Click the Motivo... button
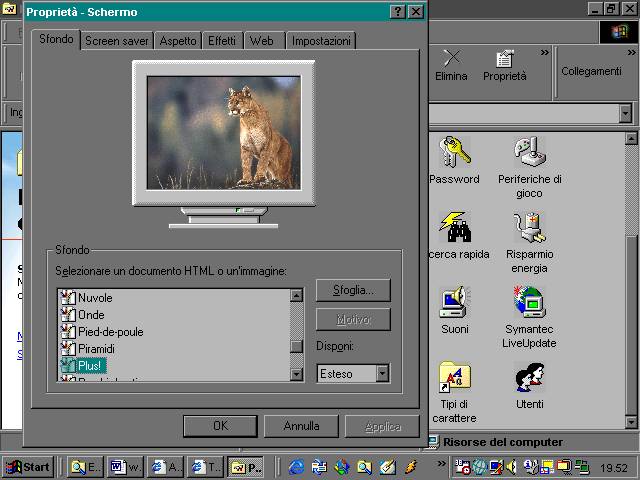The height and width of the screenshot is (480, 640). tap(353, 319)
